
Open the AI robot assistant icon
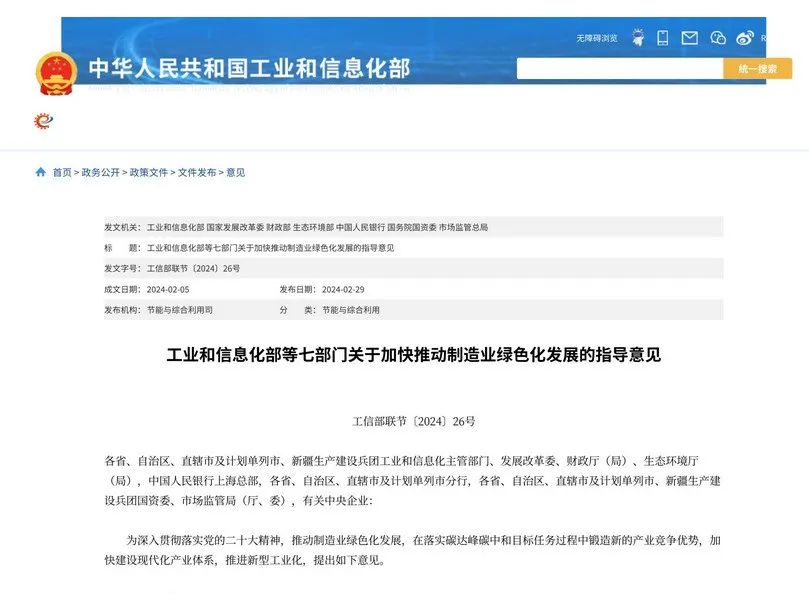(638, 38)
